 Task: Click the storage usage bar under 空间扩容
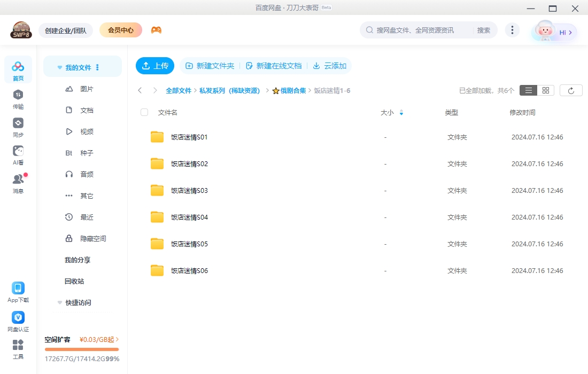tap(82, 349)
